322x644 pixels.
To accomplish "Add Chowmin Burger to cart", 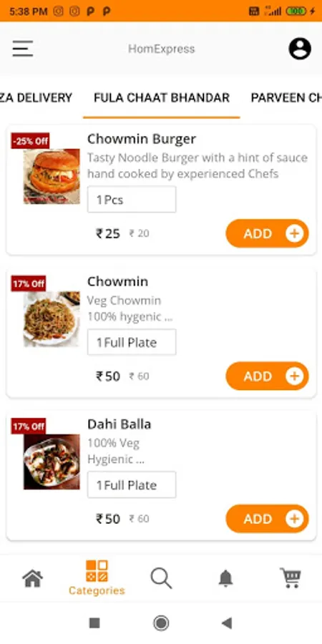I will [x=267, y=233].
